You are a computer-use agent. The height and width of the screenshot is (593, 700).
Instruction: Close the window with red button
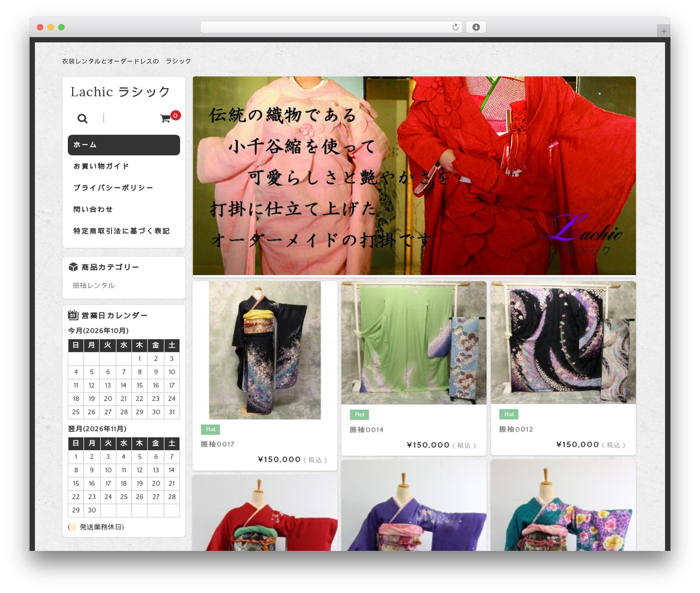pyautogui.click(x=40, y=27)
